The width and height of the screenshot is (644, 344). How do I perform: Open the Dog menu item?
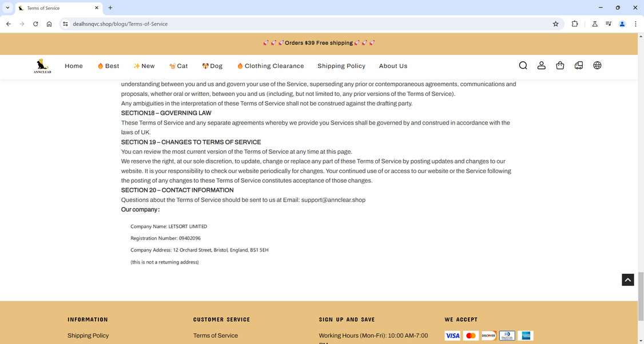[x=212, y=66]
